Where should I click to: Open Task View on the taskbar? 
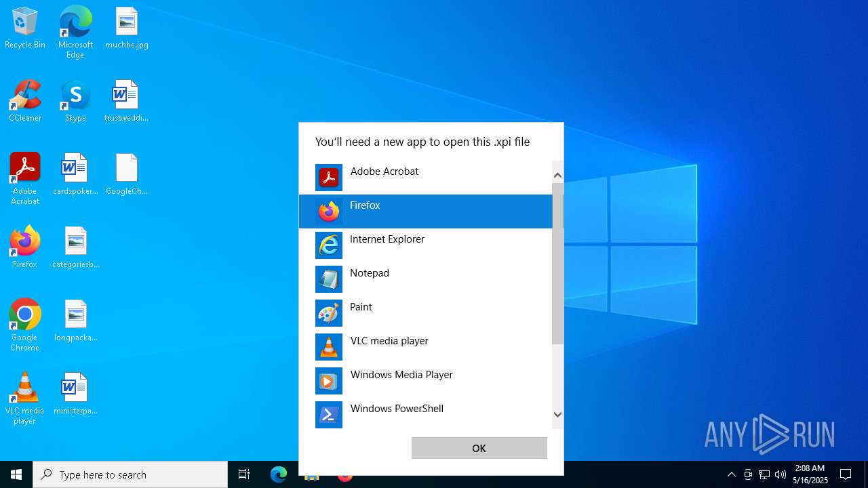[x=244, y=474]
